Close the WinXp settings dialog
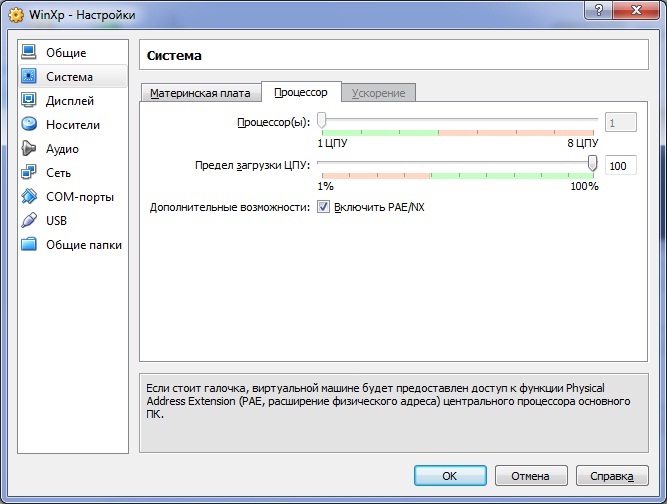The width and height of the screenshot is (667, 504). 636,10
